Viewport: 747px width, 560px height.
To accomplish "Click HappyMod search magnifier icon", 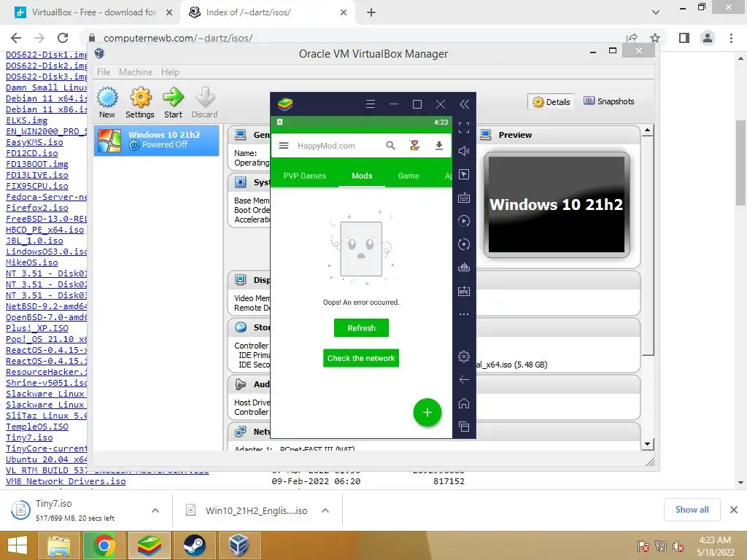I will (391, 146).
